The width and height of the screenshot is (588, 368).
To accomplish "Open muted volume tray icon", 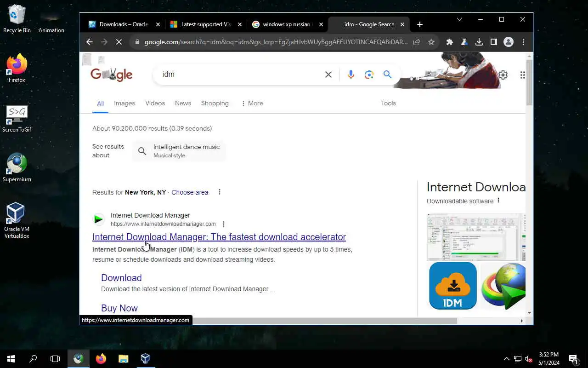I will pos(528,359).
